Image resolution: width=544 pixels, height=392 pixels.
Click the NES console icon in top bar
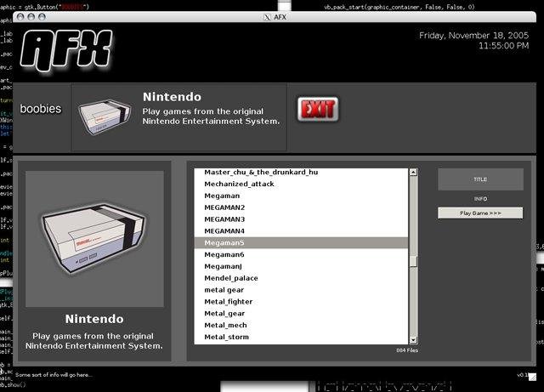[x=105, y=117]
